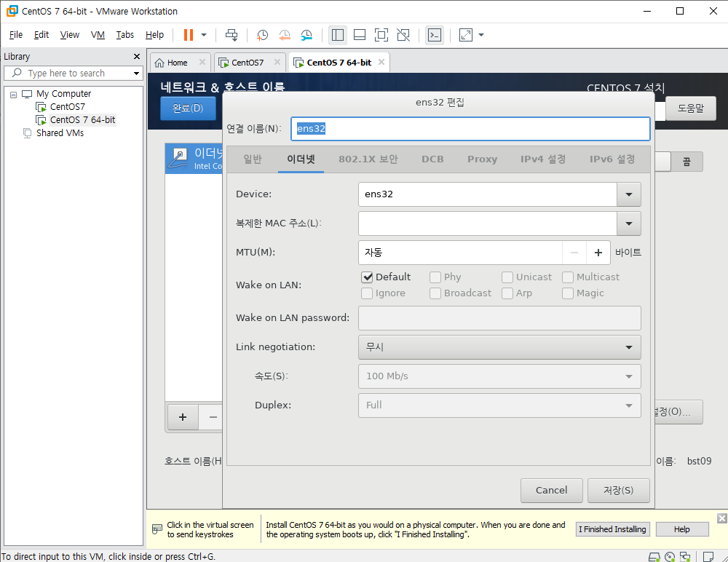Screen dimensions: 728x562
Task: Open the Tabs menu
Action: [125, 35]
